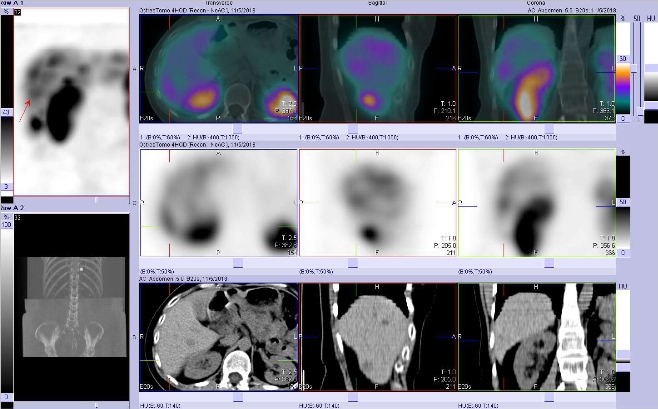Select the coronal CT slice image
Screen dimensions: 658x409
(537, 337)
